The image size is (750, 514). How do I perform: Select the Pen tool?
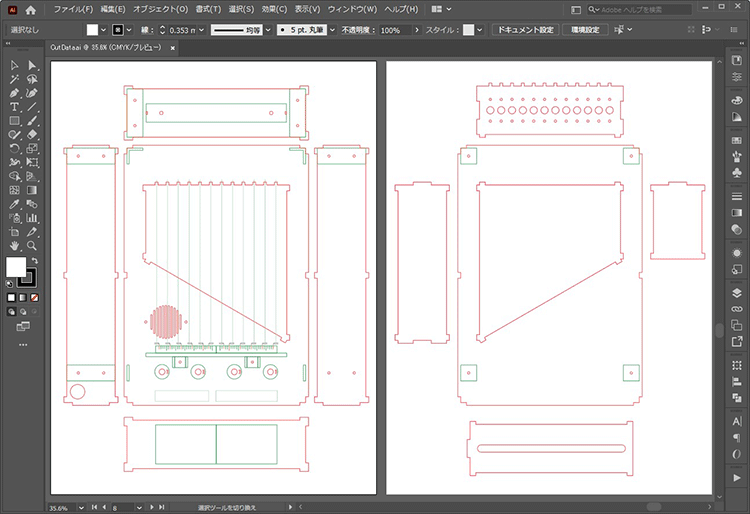[15, 93]
